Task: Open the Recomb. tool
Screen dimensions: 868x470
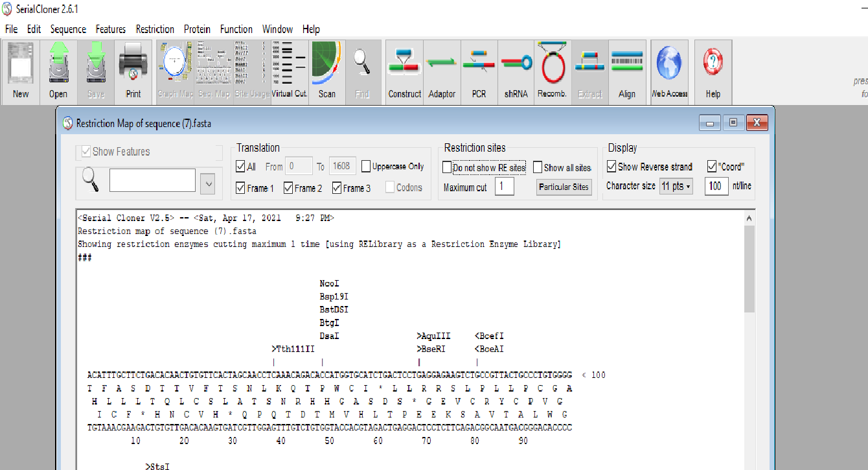Action: 552,71
